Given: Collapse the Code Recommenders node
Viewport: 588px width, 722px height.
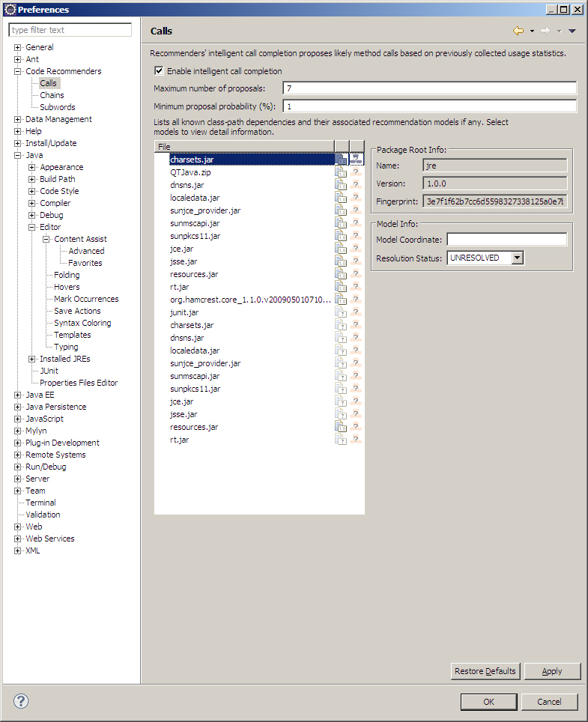Looking at the screenshot, I should click(17, 71).
